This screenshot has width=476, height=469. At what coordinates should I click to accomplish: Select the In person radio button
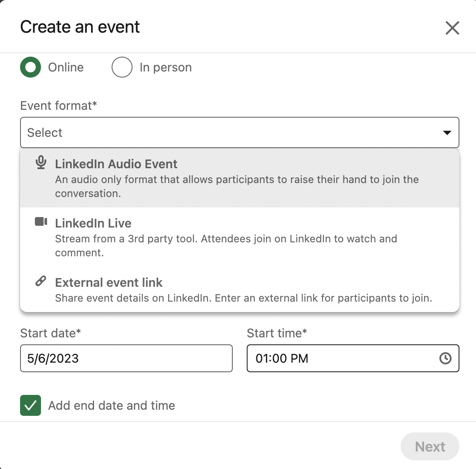(x=122, y=68)
